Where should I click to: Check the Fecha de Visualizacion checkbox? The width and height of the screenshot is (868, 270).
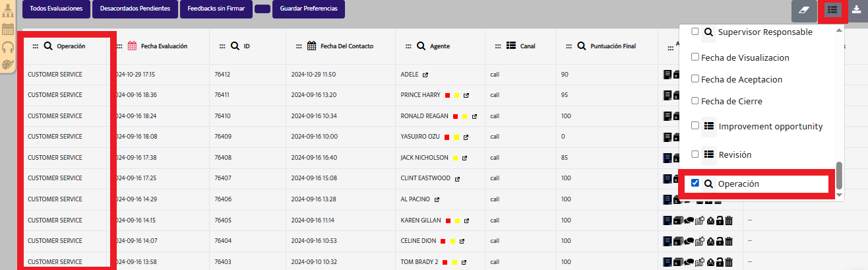[x=695, y=57]
